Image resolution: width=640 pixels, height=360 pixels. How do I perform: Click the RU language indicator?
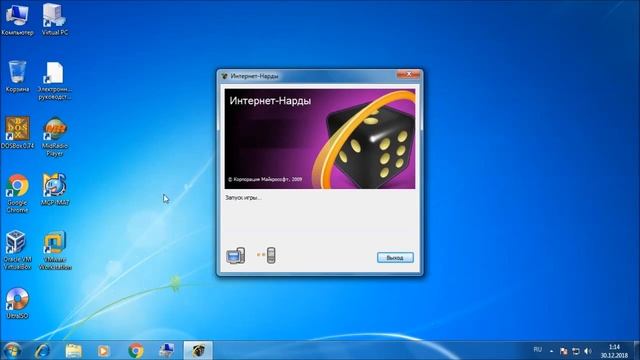coord(538,350)
